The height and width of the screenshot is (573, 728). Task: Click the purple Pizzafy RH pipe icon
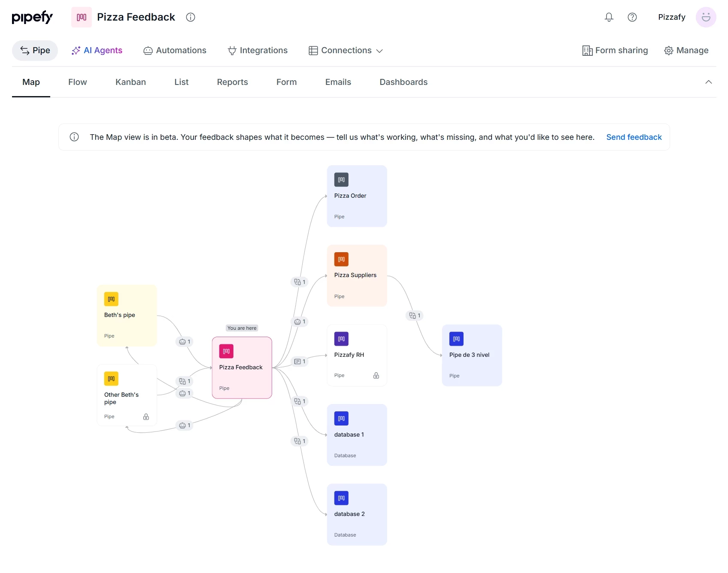(x=341, y=339)
